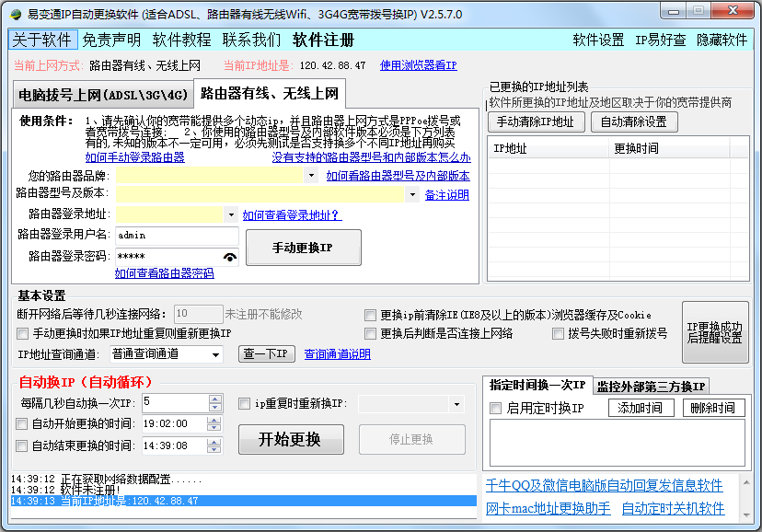The height and width of the screenshot is (532, 762).
Task: Toggle 手动更换时如果IP地址重复则重新更换IP checkbox
Action: pos(22,334)
